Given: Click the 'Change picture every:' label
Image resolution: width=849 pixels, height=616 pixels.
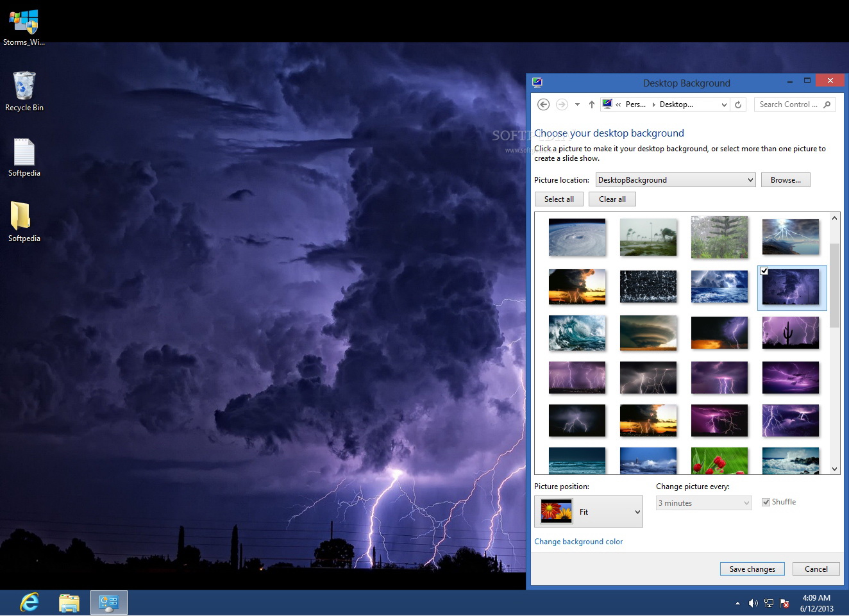Looking at the screenshot, I should [x=693, y=487].
